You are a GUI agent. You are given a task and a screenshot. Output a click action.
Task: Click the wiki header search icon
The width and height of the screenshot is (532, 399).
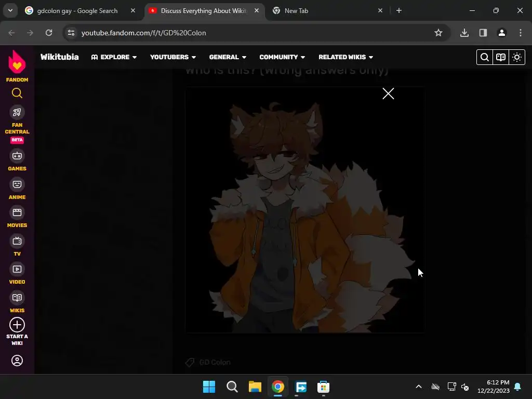[485, 57]
